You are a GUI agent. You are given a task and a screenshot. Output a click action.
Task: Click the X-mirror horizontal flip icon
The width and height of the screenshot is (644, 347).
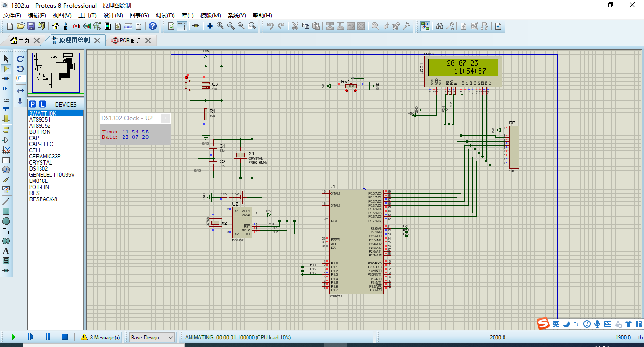click(x=20, y=91)
